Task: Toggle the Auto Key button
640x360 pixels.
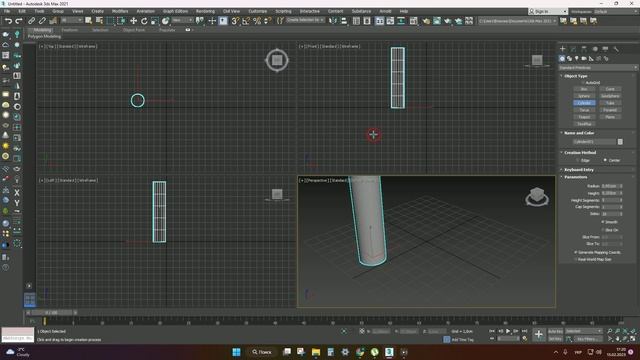Action: click(555, 331)
